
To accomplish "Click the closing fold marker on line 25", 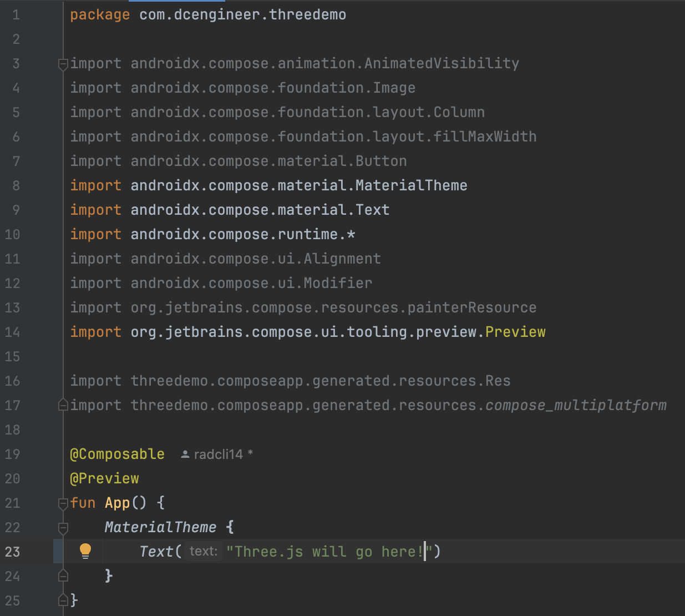I will point(63,600).
